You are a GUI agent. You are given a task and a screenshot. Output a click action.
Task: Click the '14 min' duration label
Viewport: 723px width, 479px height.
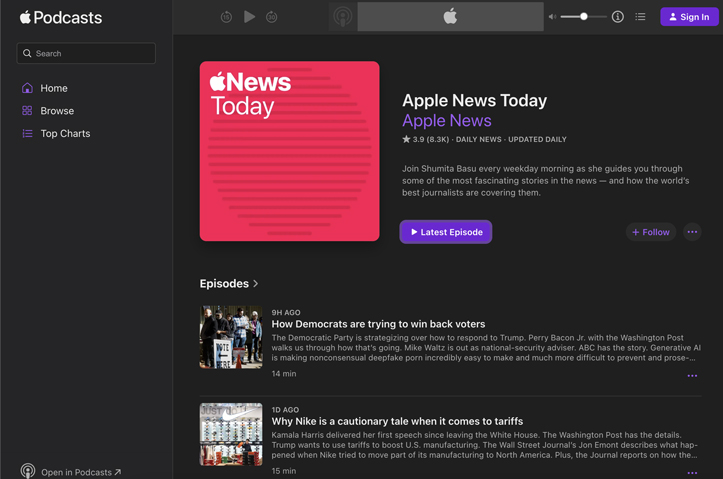click(284, 373)
